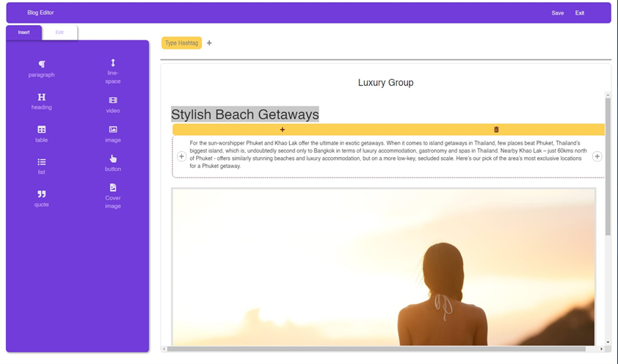Add an image block

pyautogui.click(x=113, y=130)
